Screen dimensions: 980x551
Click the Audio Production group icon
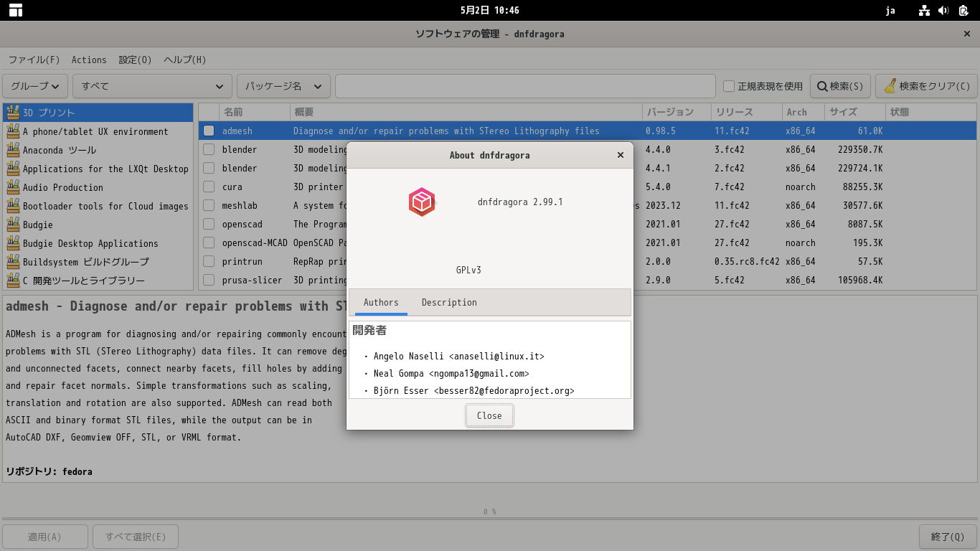(x=12, y=187)
